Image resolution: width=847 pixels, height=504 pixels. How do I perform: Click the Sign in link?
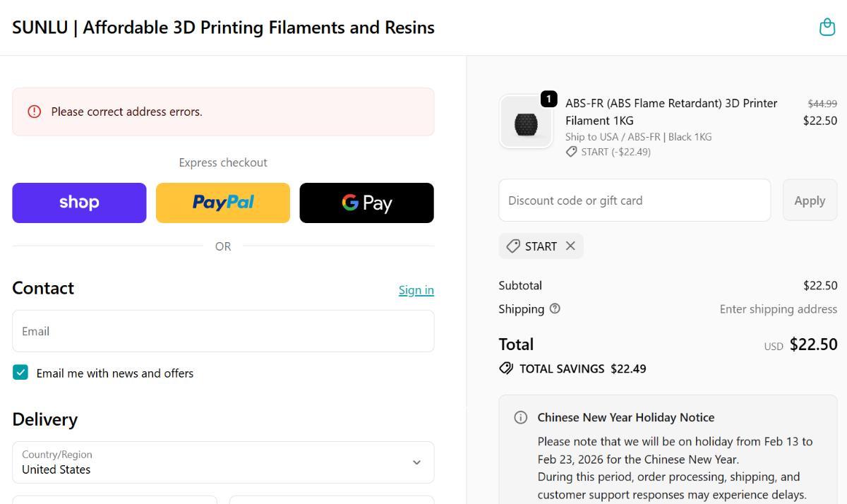(416, 290)
